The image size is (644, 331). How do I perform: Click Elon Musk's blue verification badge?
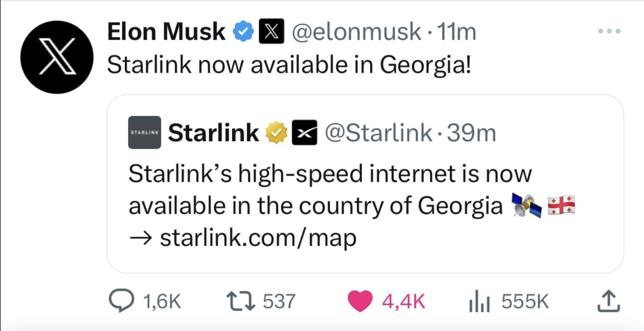click(243, 31)
